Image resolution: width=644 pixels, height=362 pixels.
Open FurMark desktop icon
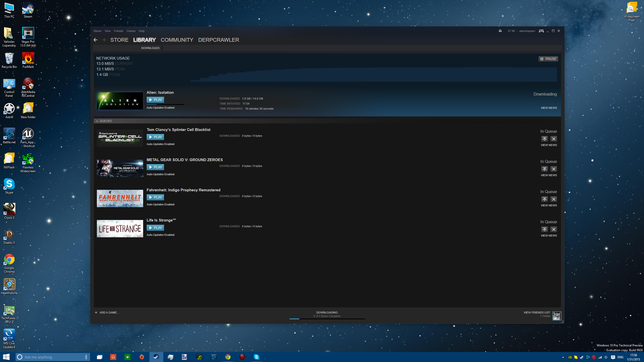coord(28,61)
